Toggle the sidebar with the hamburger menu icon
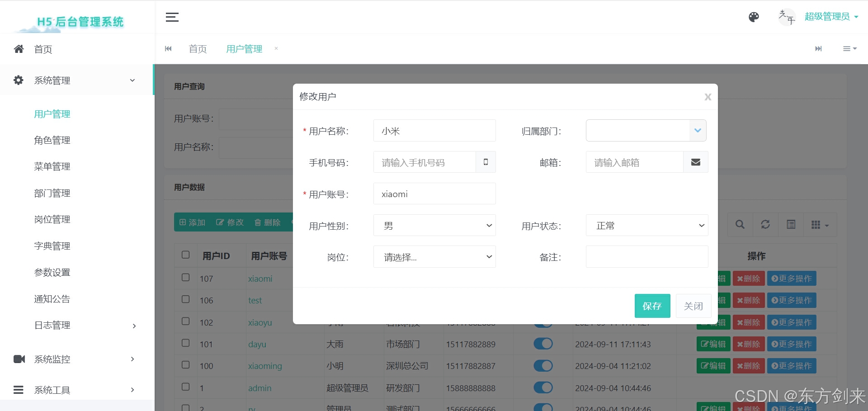The width and height of the screenshot is (868, 411). [172, 17]
